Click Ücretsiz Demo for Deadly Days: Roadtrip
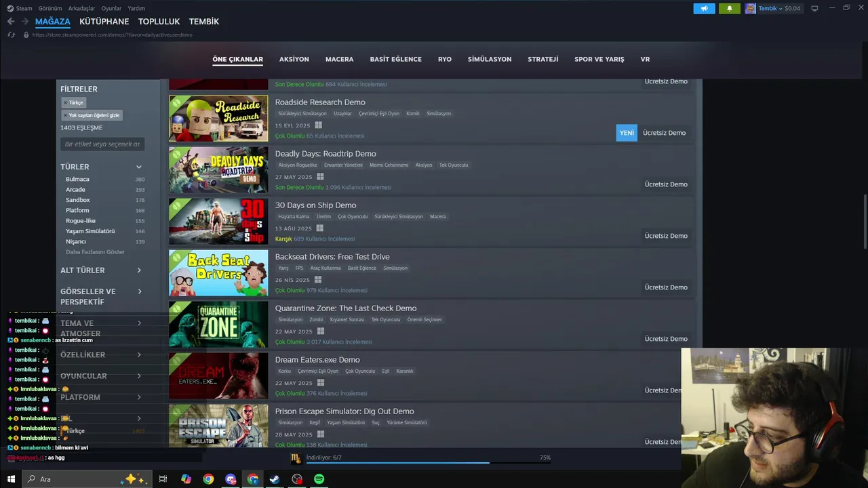Screen dimensions: 868x488 click(x=666, y=184)
